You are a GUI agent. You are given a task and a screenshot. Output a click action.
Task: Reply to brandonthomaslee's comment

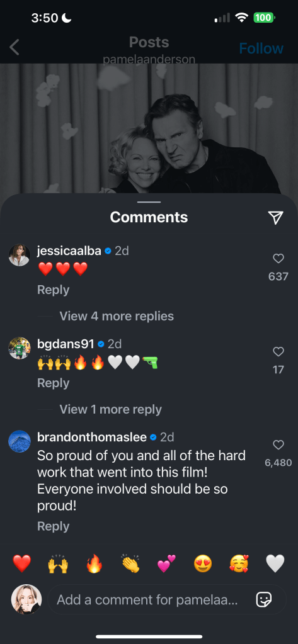tap(53, 526)
